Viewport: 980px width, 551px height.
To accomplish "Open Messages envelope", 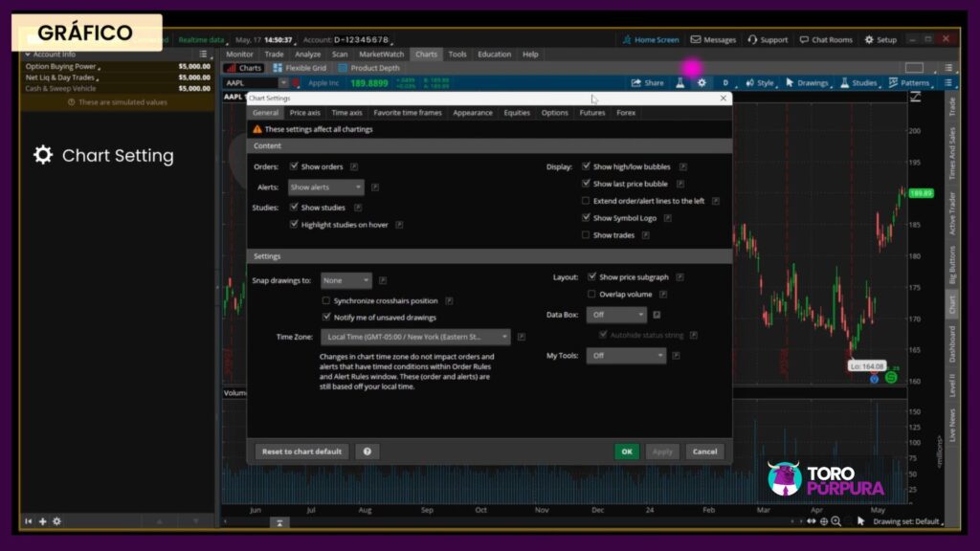I will [x=713, y=39].
